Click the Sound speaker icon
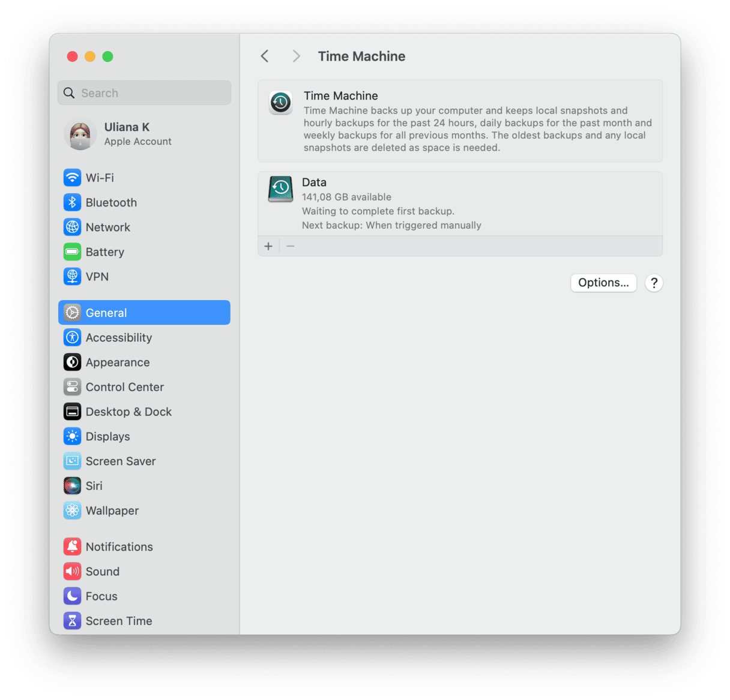The height and width of the screenshot is (700, 730). point(72,572)
